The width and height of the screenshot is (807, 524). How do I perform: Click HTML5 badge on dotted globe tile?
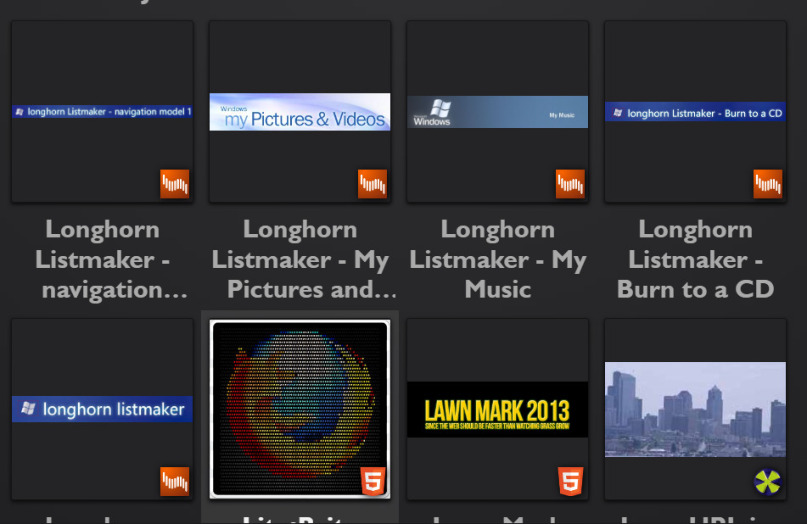[373, 482]
